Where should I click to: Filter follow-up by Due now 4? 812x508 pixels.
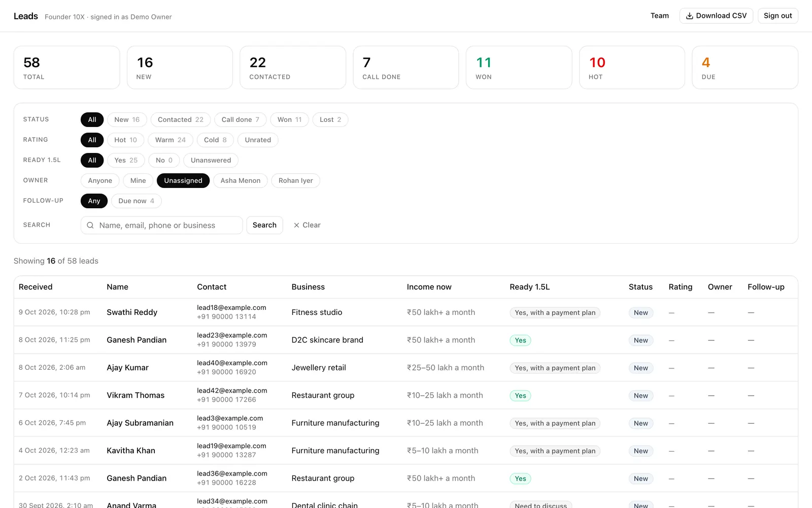coord(137,201)
